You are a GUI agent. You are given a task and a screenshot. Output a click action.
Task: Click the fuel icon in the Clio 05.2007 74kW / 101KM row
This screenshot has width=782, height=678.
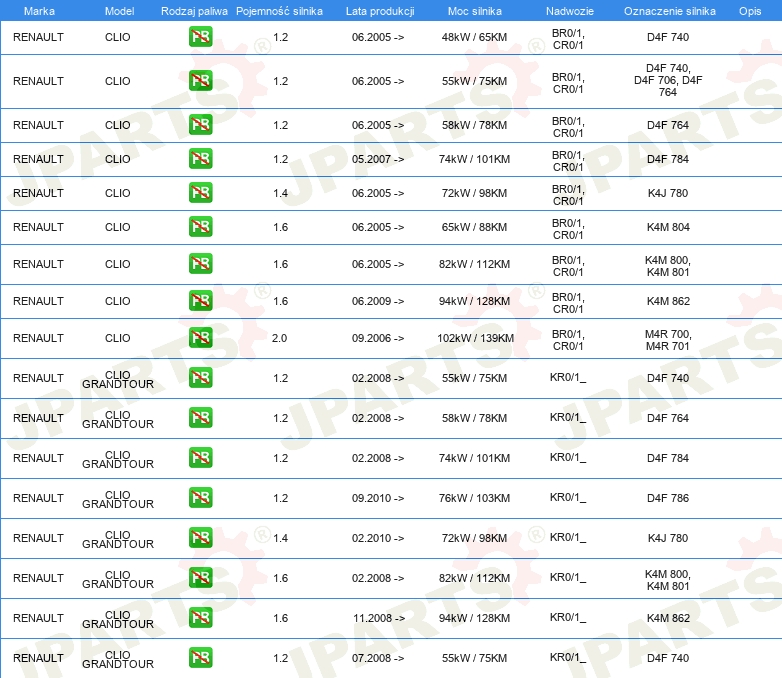coord(200,159)
